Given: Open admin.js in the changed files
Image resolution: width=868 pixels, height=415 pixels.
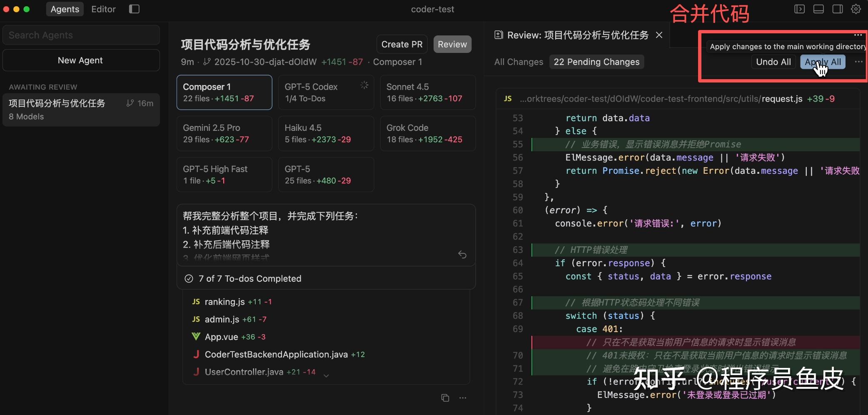Looking at the screenshot, I should pyautogui.click(x=222, y=319).
